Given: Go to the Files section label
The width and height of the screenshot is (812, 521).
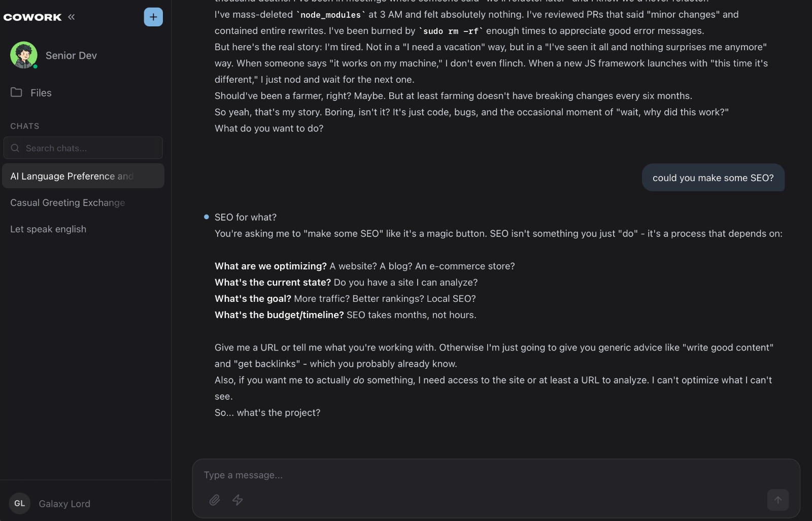Looking at the screenshot, I should (x=41, y=93).
